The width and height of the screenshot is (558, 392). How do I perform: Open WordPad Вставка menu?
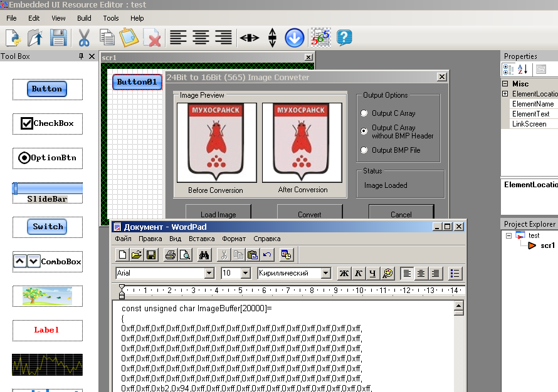coord(201,239)
